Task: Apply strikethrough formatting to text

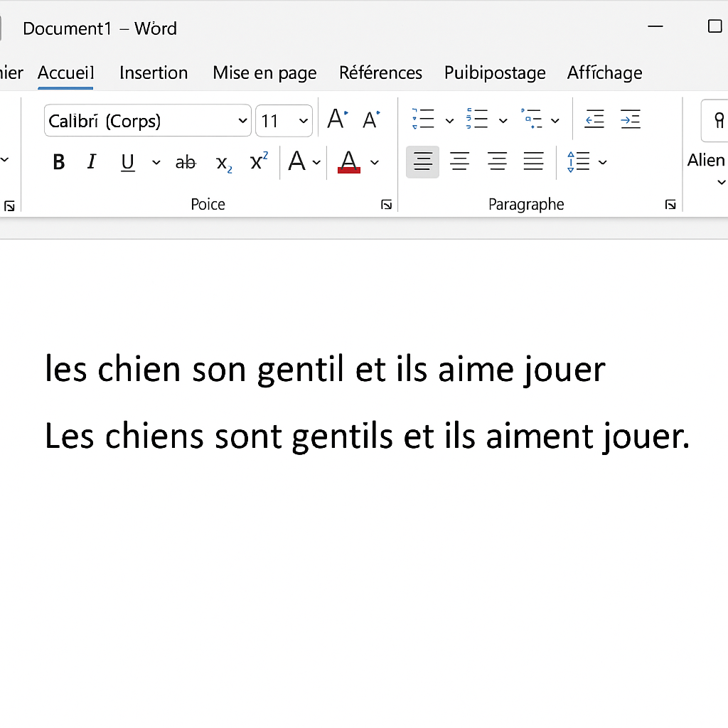Action: pyautogui.click(x=186, y=163)
